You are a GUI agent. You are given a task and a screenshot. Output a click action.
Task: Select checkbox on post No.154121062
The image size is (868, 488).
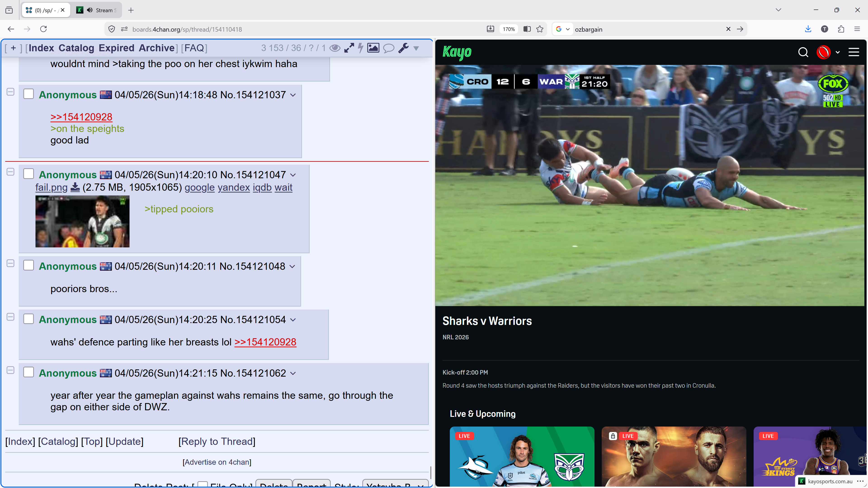tap(29, 373)
